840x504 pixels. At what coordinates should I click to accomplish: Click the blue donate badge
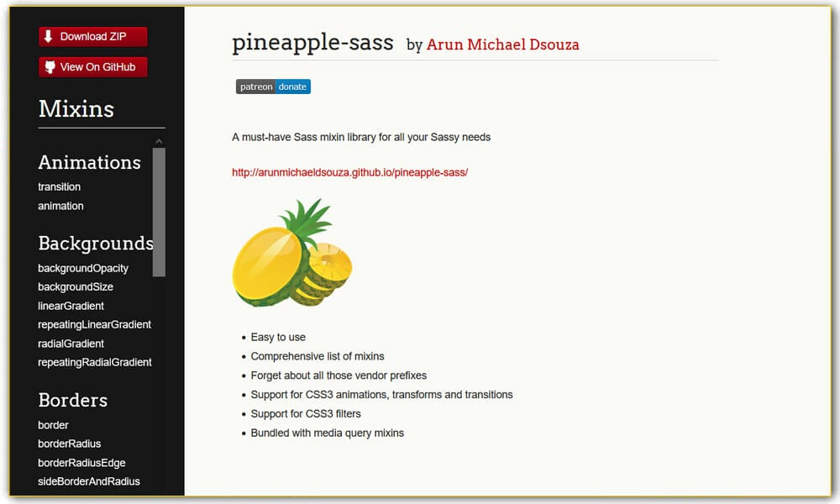(x=291, y=87)
